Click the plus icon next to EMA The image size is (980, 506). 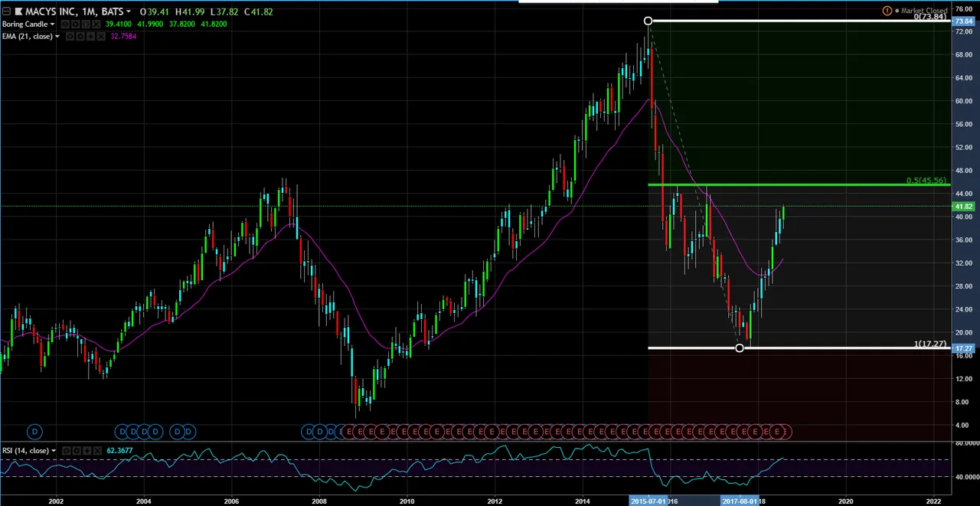point(90,37)
